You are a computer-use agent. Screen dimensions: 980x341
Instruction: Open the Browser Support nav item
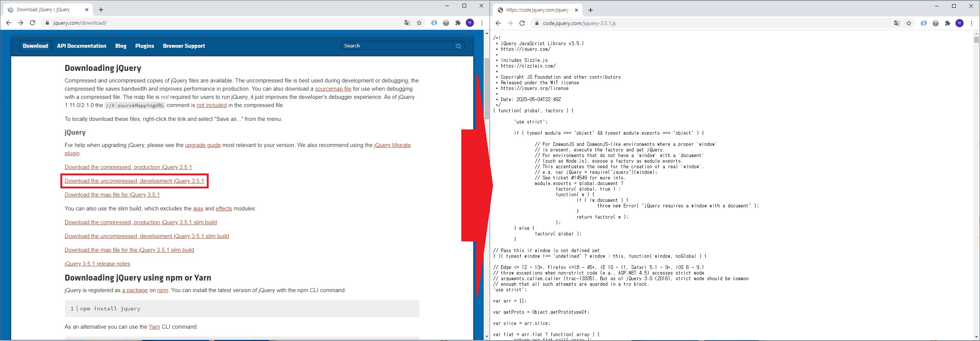(x=184, y=46)
